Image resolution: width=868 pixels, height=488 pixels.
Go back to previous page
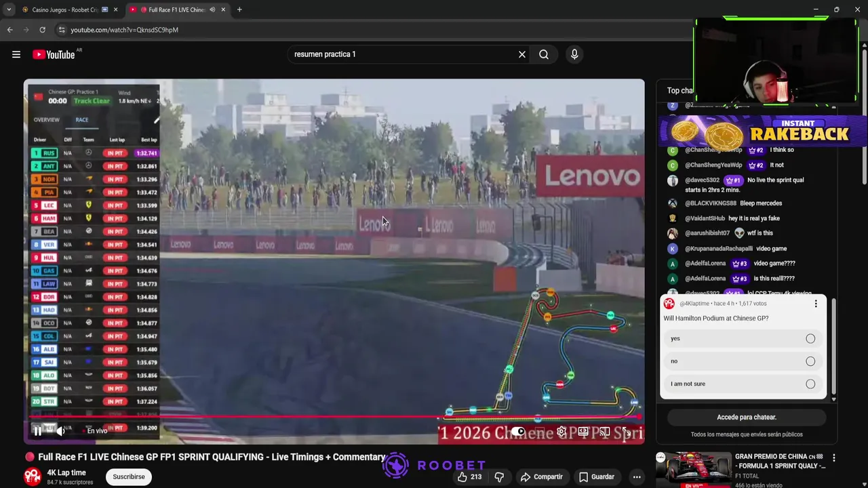[x=9, y=30]
